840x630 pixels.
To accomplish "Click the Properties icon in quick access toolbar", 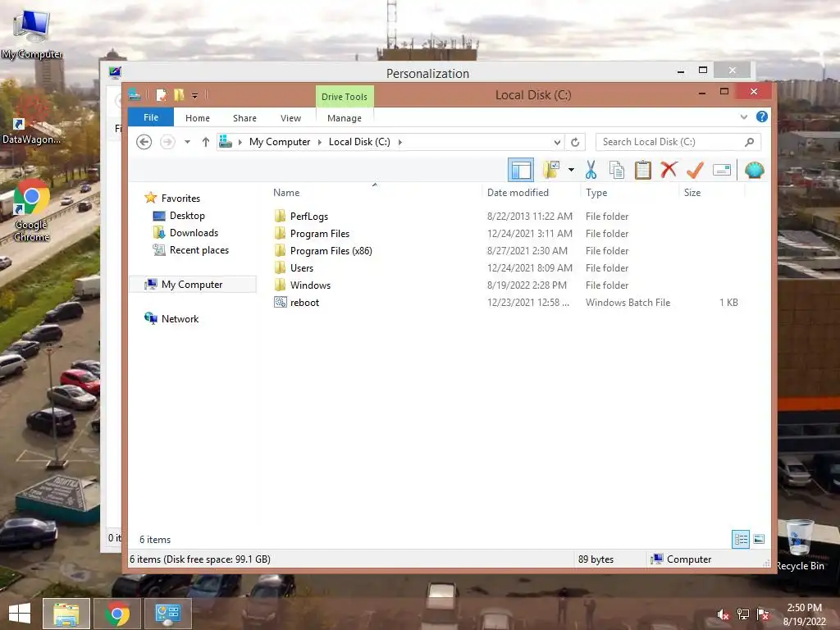I will point(162,95).
